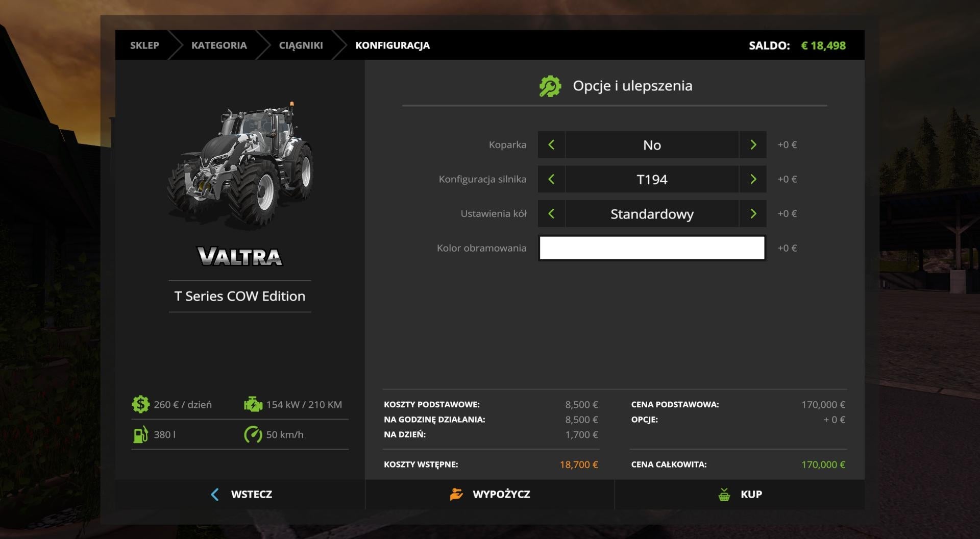Click the CENA CAŁKOWITA 170,000 € amount

pos(823,464)
